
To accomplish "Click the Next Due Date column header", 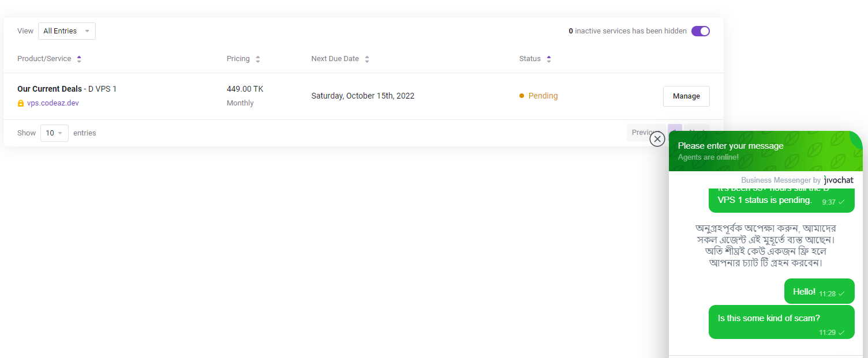I will pyautogui.click(x=335, y=59).
